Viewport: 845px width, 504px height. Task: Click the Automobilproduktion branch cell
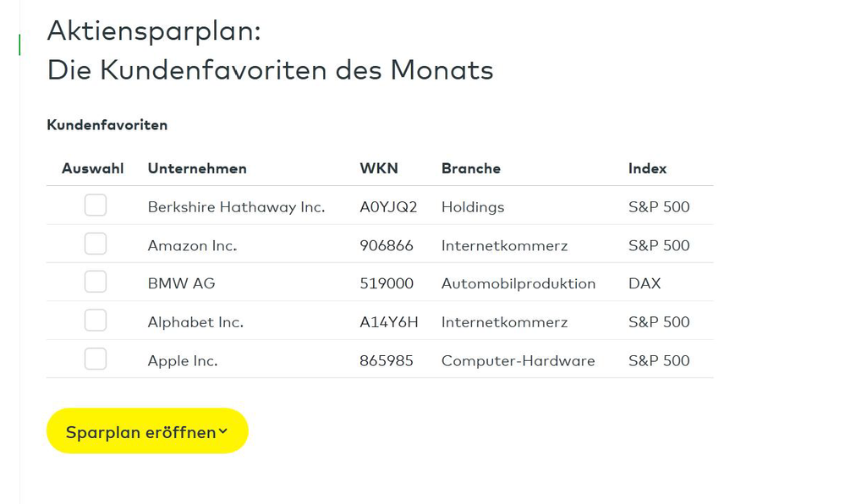coord(519,284)
